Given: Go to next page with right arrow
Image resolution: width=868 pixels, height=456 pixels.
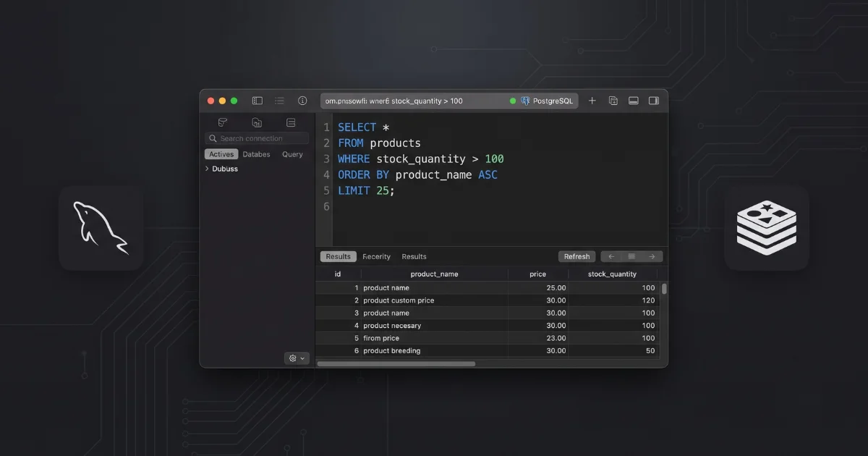Looking at the screenshot, I should click(x=652, y=256).
